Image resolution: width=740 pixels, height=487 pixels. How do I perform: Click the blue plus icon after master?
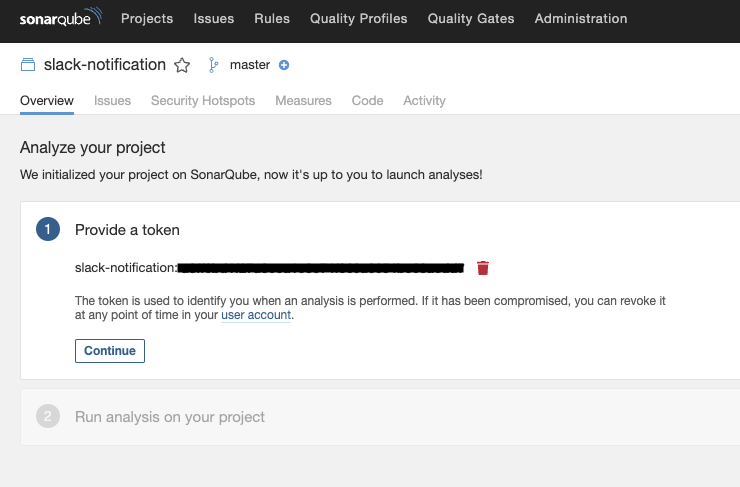point(284,65)
